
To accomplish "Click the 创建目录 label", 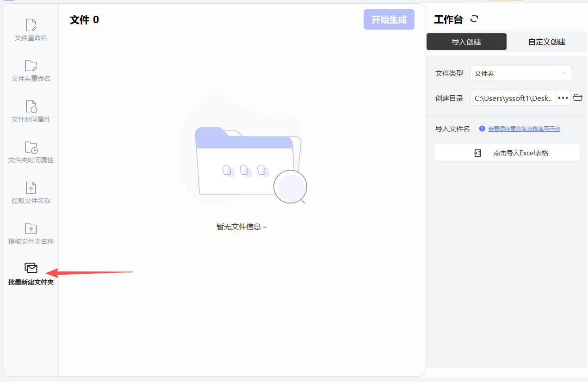I will [449, 98].
